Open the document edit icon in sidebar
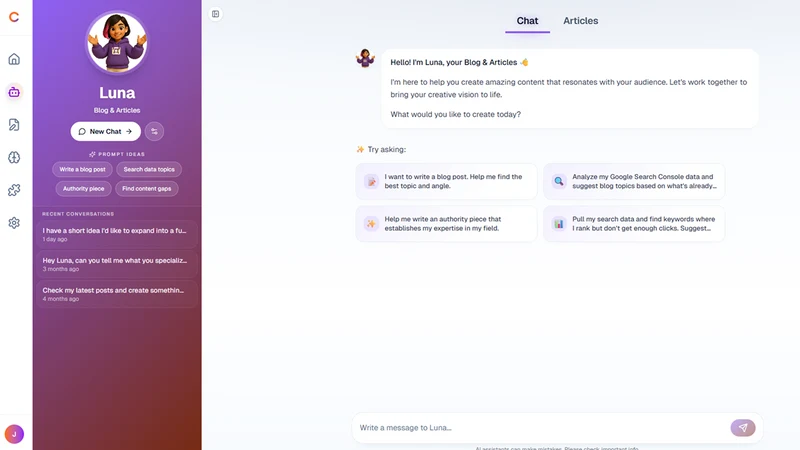The image size is (800, 450). point(14,125)
